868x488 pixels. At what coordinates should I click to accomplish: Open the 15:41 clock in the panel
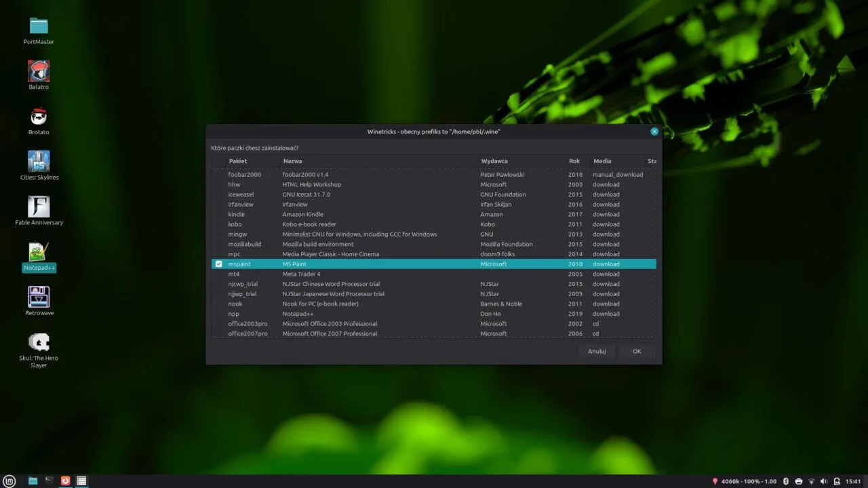click(853, 481)
